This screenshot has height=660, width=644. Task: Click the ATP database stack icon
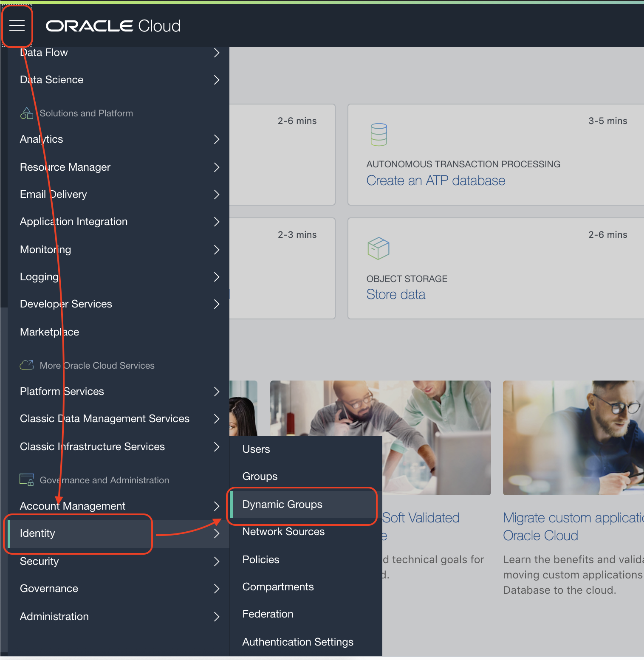(x=378, y=135)
